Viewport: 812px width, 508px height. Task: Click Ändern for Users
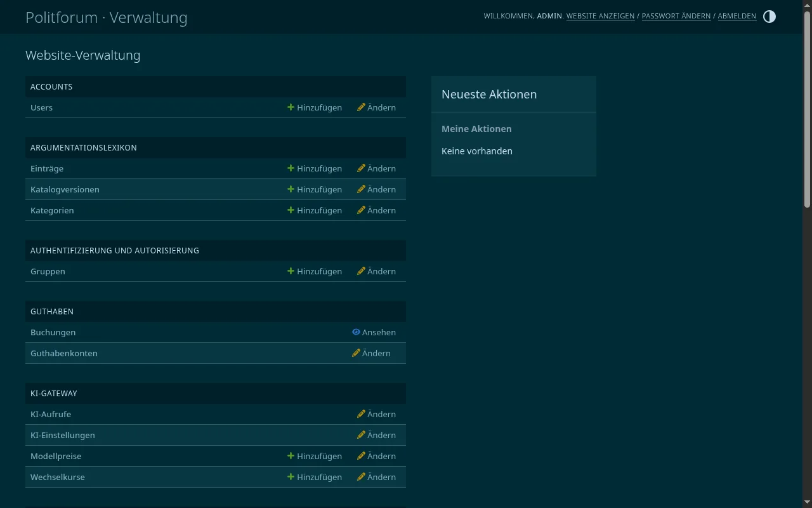click(376, 107)
